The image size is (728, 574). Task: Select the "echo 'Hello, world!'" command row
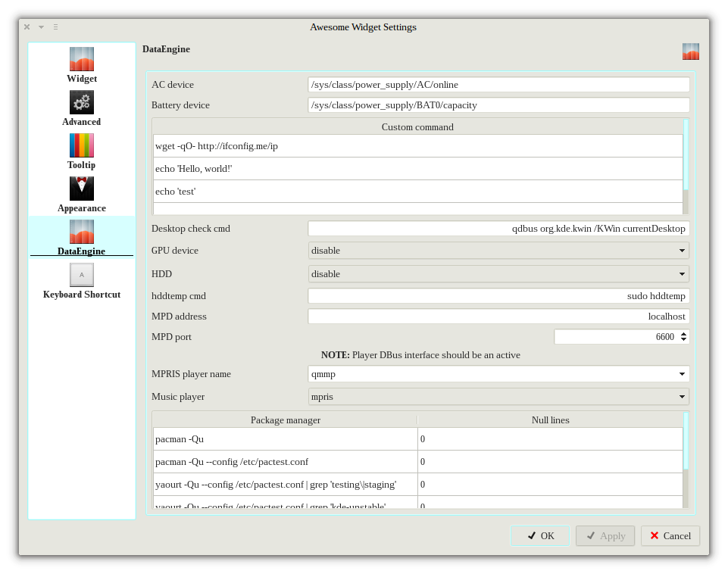(417, 169)
